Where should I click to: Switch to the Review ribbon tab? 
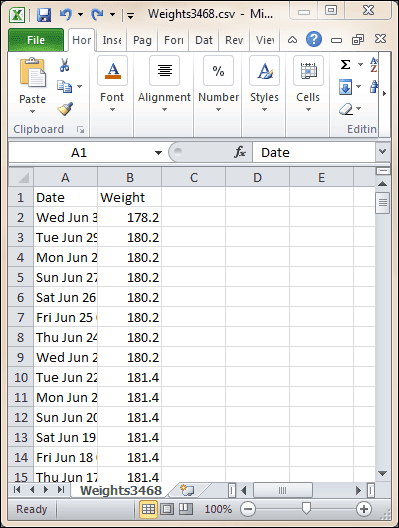tap(234, 40)
